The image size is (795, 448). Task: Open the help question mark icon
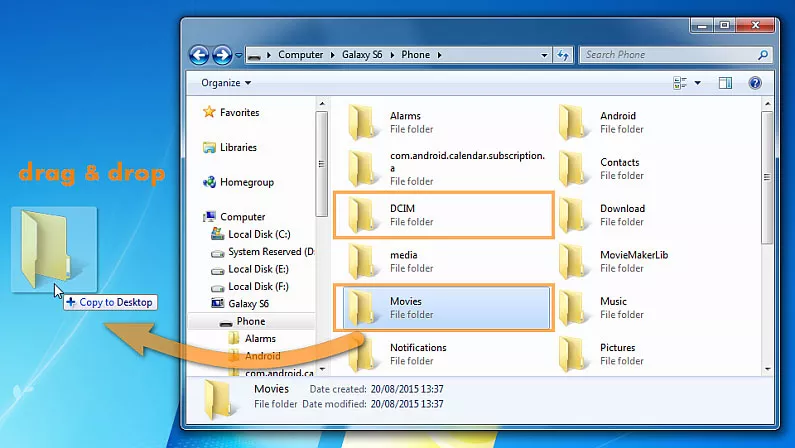click(755, 83)
